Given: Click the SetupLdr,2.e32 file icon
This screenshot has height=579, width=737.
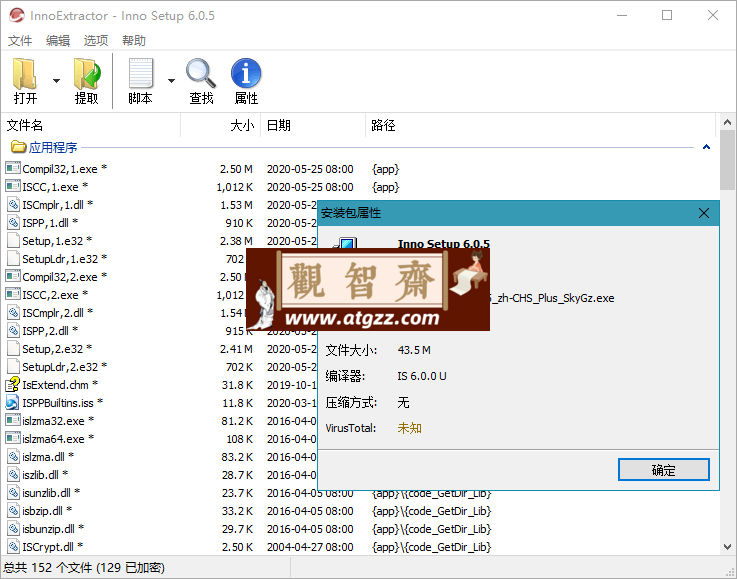Looking at the screenshot, I should click(x=14, y=367).
